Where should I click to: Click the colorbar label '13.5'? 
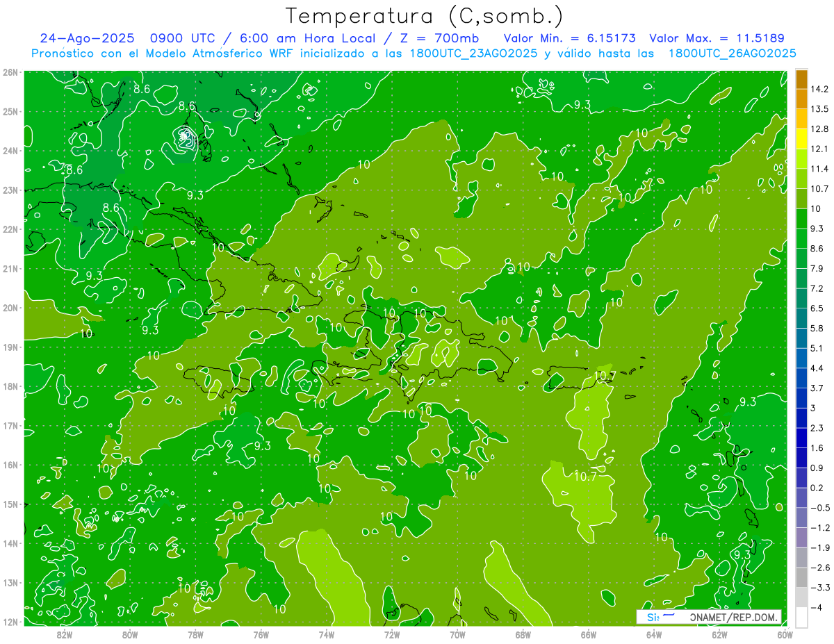821,108
